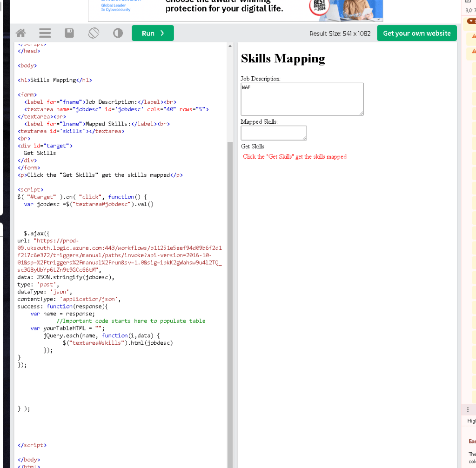Focus the Mapped Skills textarea

point(274,133)
